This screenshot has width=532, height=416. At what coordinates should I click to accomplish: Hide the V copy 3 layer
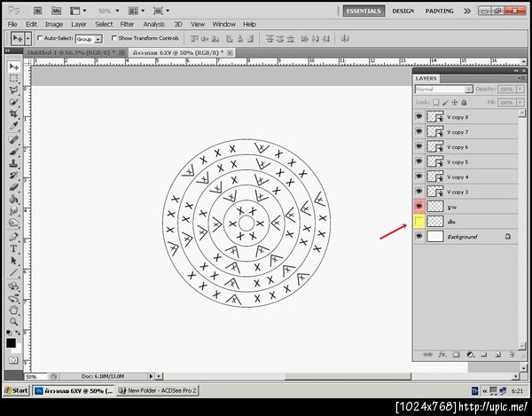(x=419, y=192)
